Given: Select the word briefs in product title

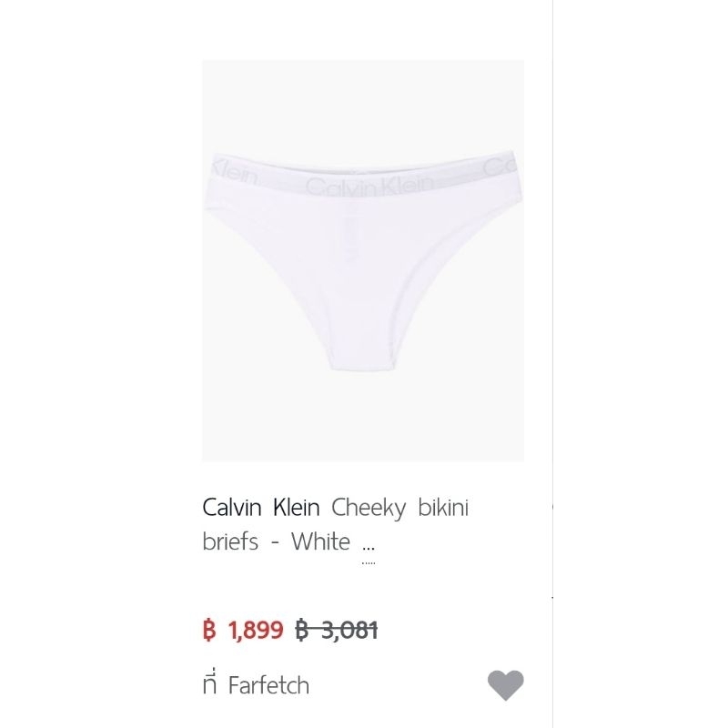Looking at the screenshot, I should click(x=230, y=541).
